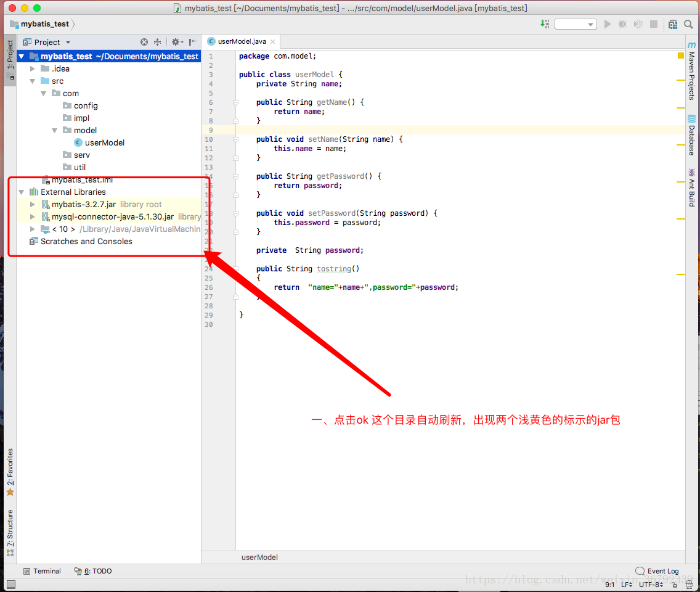Click the userModel breadcrumb below editor
Image resolution: width=700 pixels, height=592 pixels.
259,557
